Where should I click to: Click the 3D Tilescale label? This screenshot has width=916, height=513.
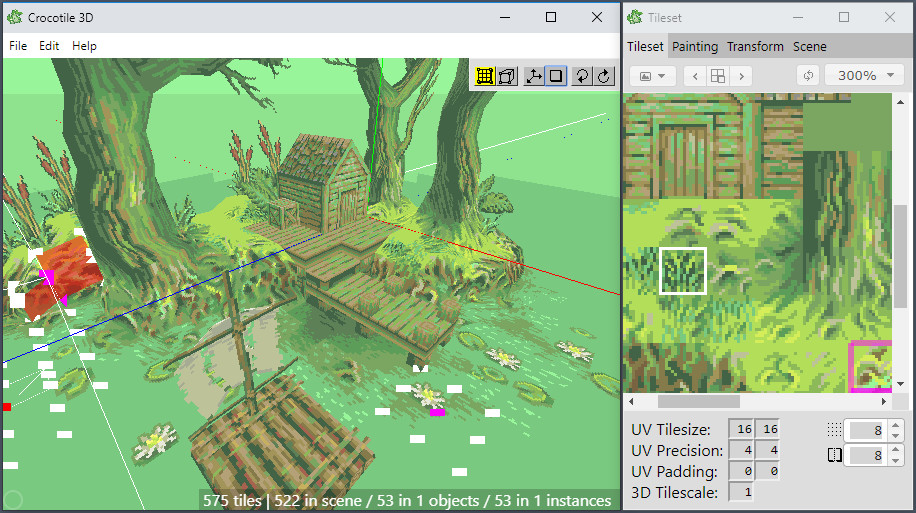tap(674, 493)
